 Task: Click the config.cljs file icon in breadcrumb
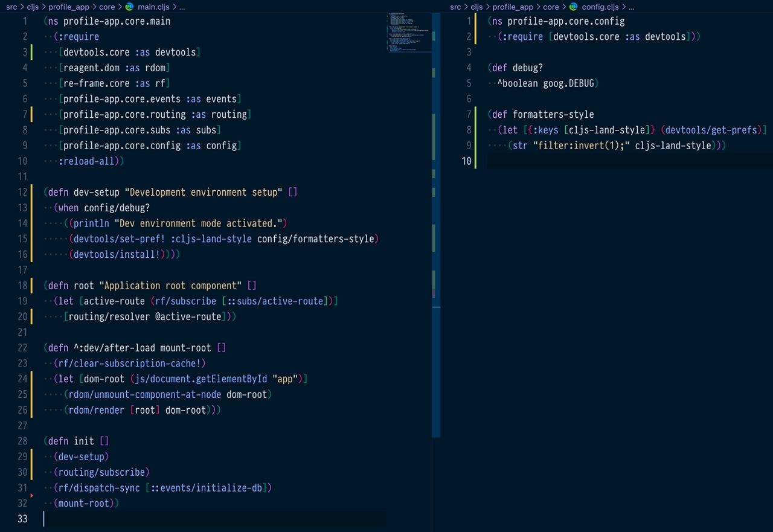click(x=573, y=7)
